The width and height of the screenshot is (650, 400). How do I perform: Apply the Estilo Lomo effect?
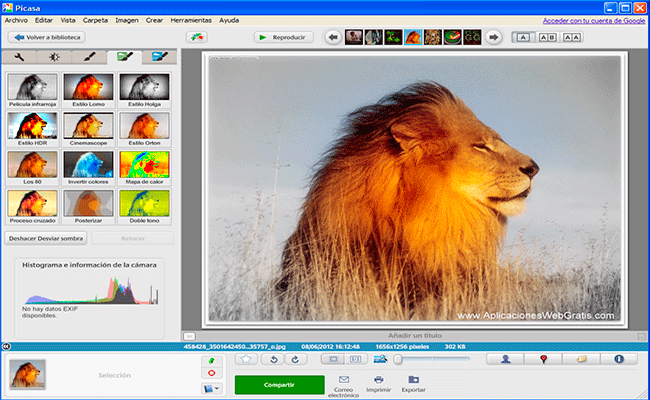pyautogui.click(x=88, y=90)
